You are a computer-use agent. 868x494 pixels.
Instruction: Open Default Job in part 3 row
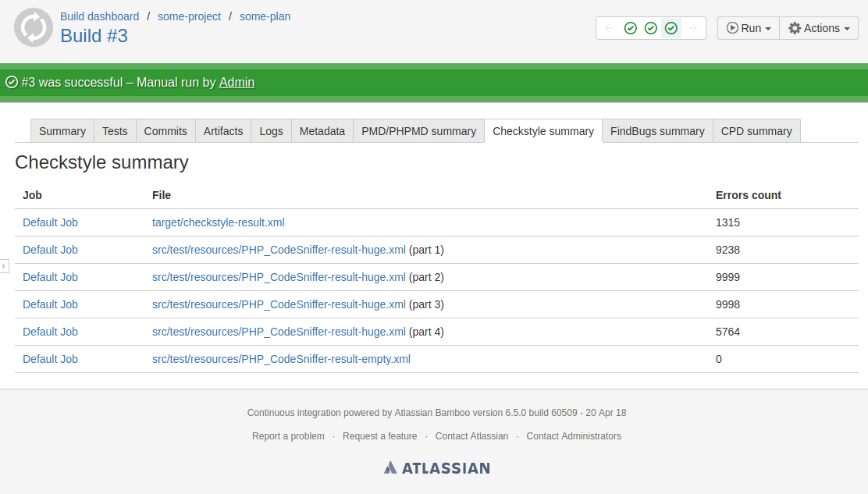tap(51, 305)
